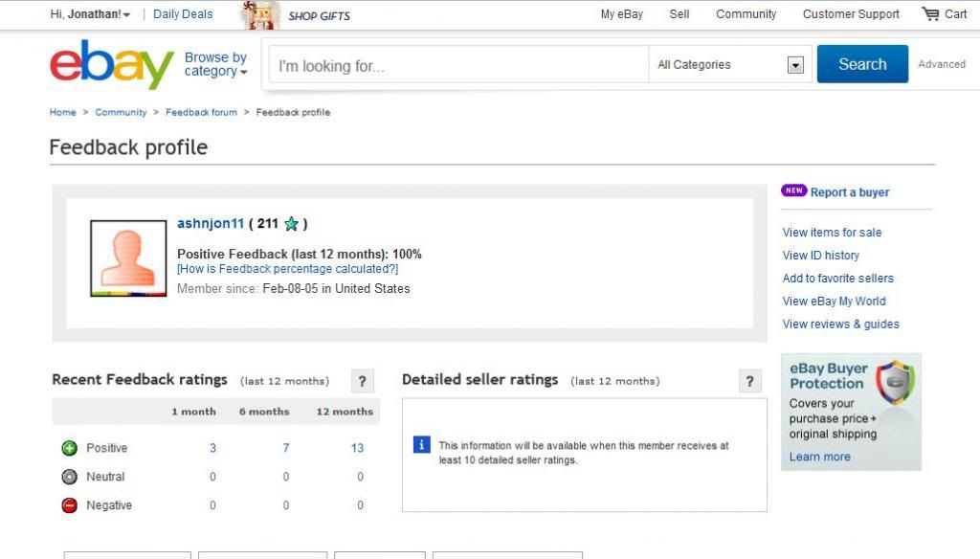Image resolution: width=980 pixels, height=559 pixels.
Task: Click the eBay Buyer Protection shield icon
Action: point(895,382)
